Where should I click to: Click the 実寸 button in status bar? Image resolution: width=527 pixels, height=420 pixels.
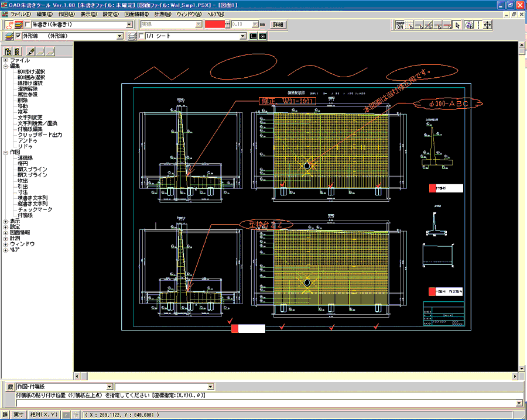(19, 415)
